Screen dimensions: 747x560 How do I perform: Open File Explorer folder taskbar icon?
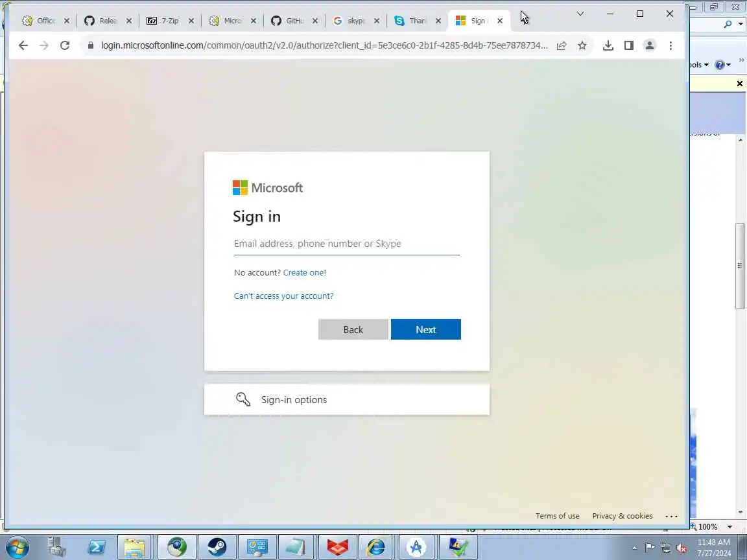(134, 546)
